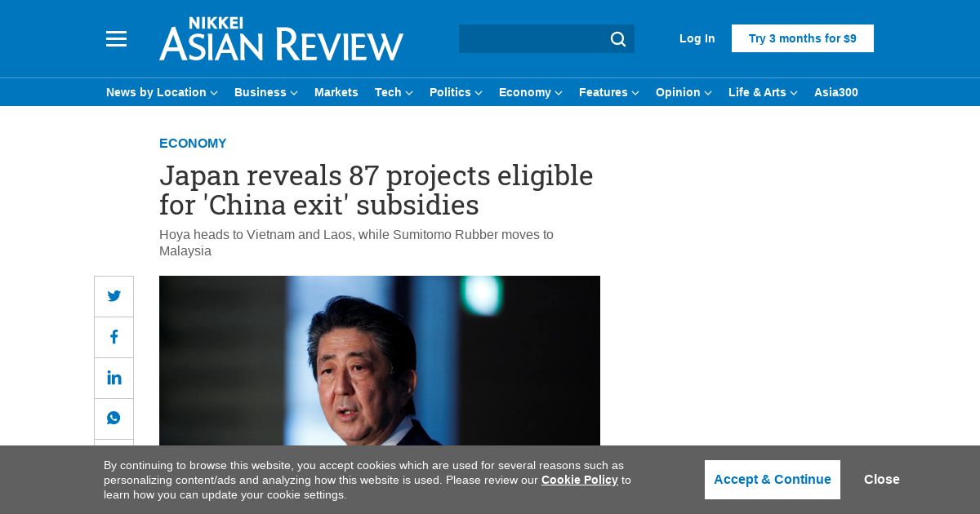This screenshot has width=980, height=514.
Task: Close the cookie banner
Action: tap(882, 480)
